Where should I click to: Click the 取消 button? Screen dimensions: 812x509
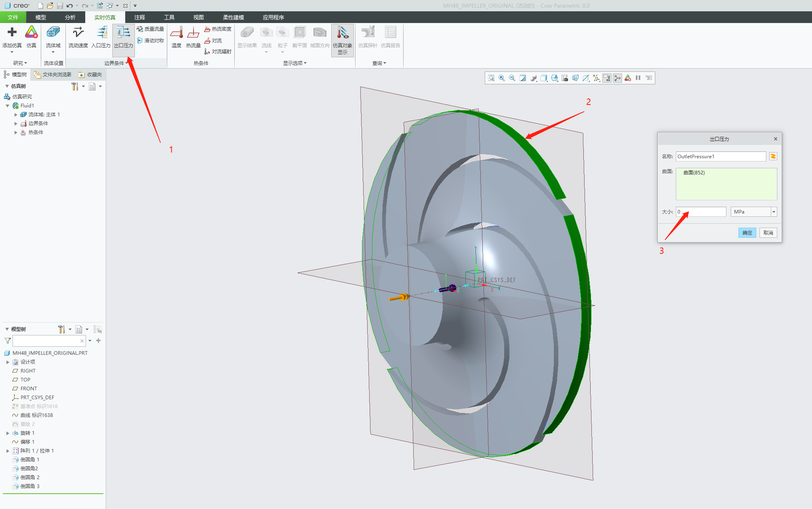(x=768, y=233)
